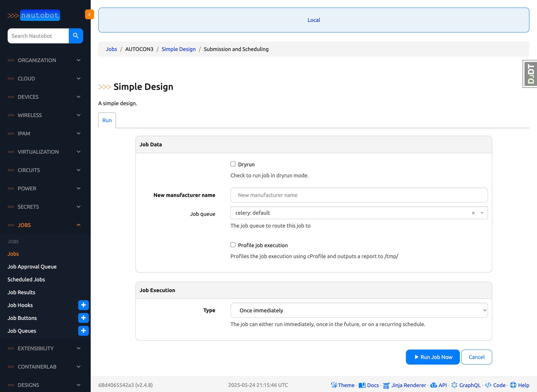This screenshot has height=392, width=537.
Task: Click the Cancel button
Action: [x=476, y=357]
